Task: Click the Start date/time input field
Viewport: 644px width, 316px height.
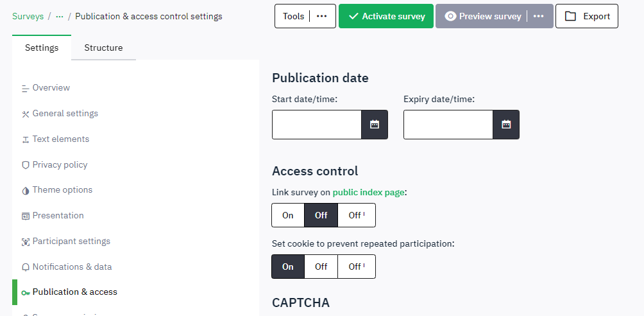Action: pyautogui.click(x=317, y=125)
